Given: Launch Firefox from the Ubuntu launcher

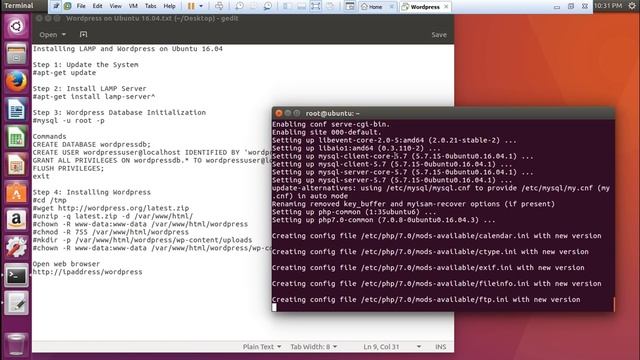Looking at the screenshot, I should (16, 82).
